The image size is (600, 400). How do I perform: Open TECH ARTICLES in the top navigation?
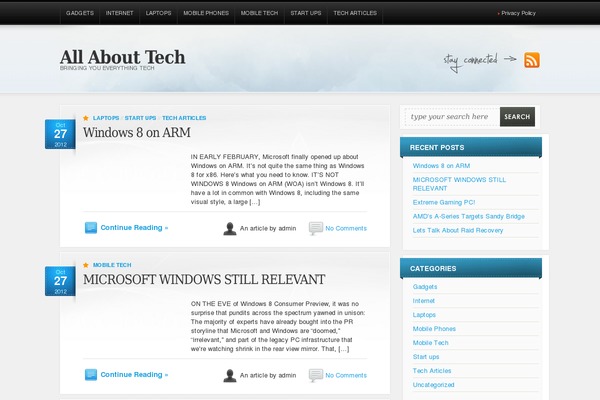tap(355, 13)
